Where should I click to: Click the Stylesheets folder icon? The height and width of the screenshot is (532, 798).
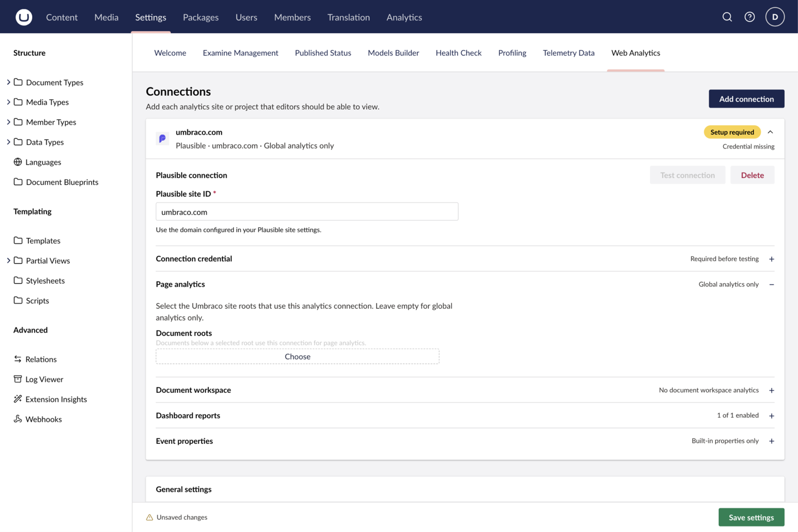point(18,280)
